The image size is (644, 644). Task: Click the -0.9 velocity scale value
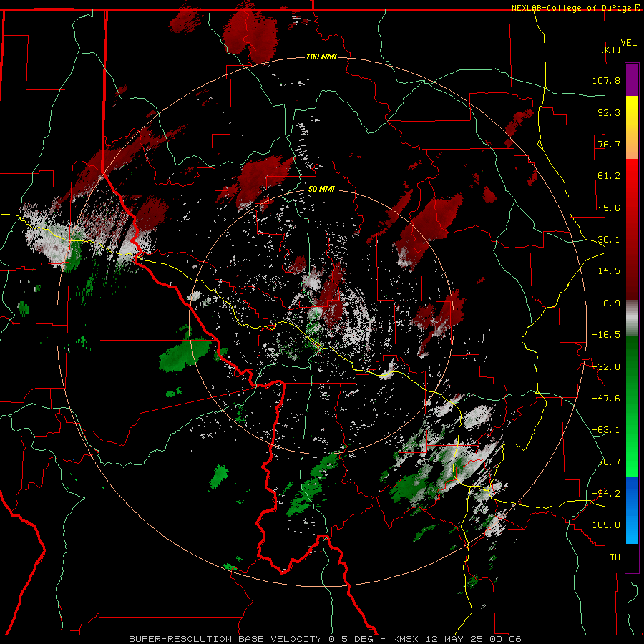(x=609, y=303)
